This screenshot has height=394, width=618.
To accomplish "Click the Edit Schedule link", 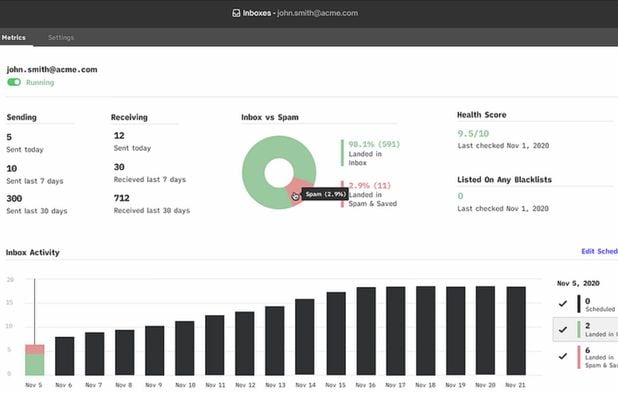I will coord(599,251).
